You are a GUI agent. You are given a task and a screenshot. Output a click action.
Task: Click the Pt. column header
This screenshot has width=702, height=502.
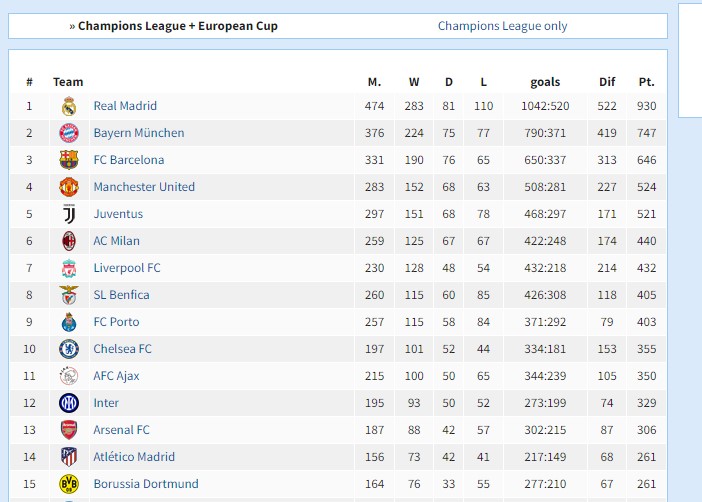(646, 82)
